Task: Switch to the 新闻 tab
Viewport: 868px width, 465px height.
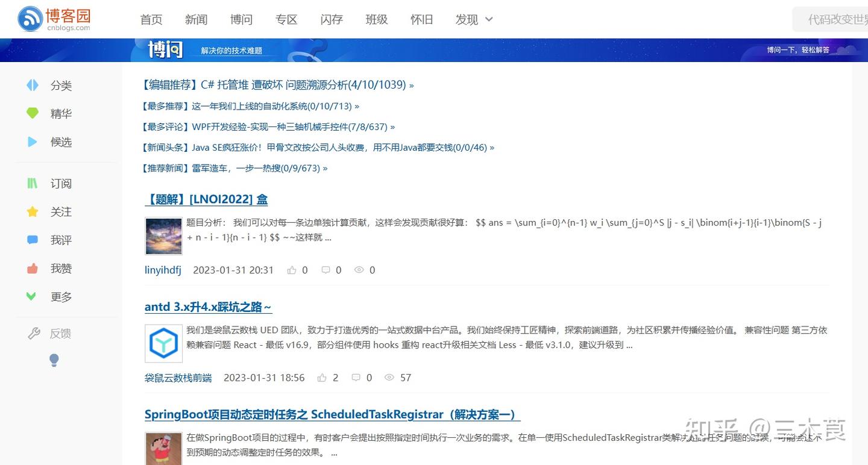Action: pos(196,19)
